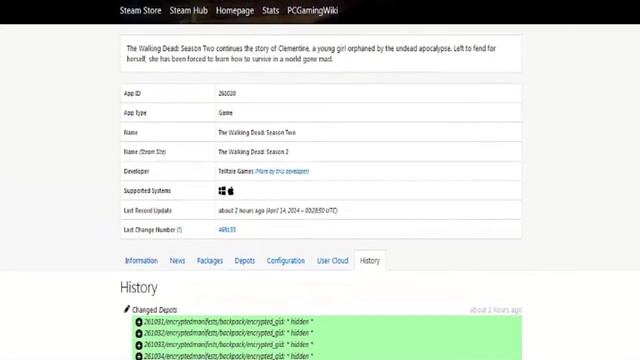Click the 'Developer' row label
The width and height of the screenshot is (640, 360).
point(136,171)
